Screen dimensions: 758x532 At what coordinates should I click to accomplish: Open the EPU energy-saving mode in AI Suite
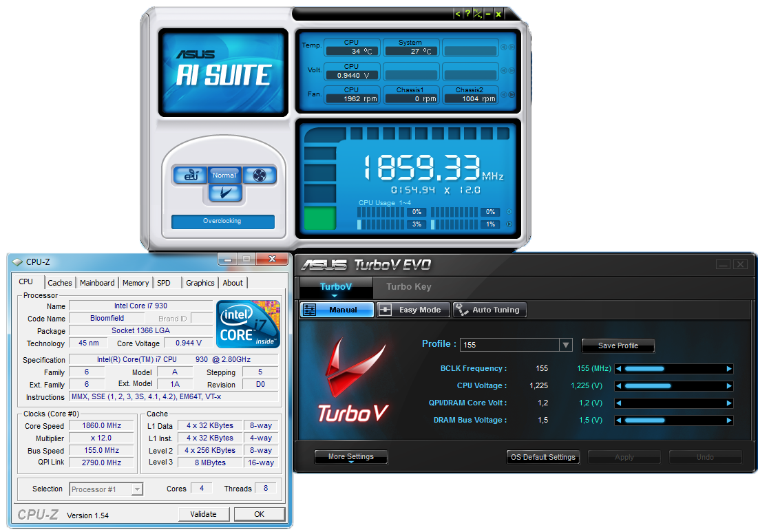[191, 175]
